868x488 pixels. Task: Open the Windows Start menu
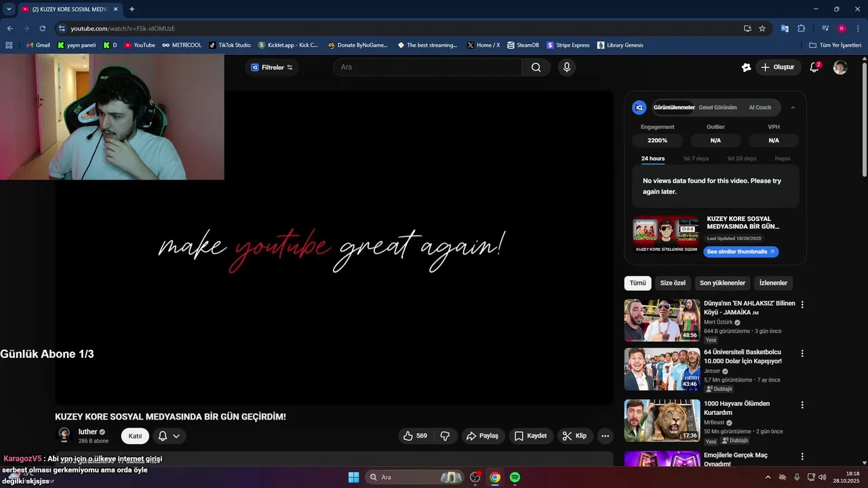click(x=353, y=477)
